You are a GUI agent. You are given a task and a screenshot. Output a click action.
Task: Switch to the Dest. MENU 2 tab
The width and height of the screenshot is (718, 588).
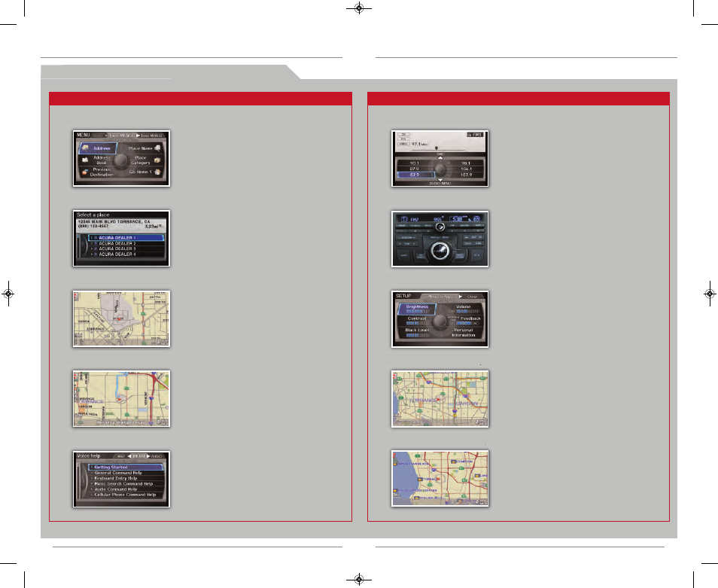[151, 136]
